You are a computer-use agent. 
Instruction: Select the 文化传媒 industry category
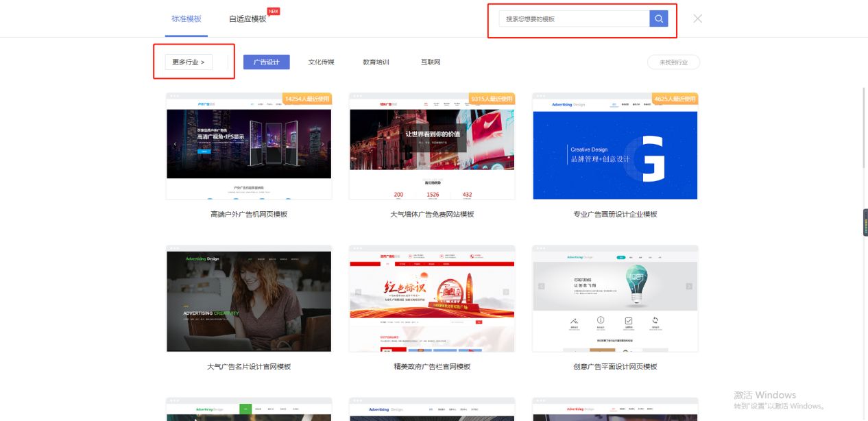[320, 62]
